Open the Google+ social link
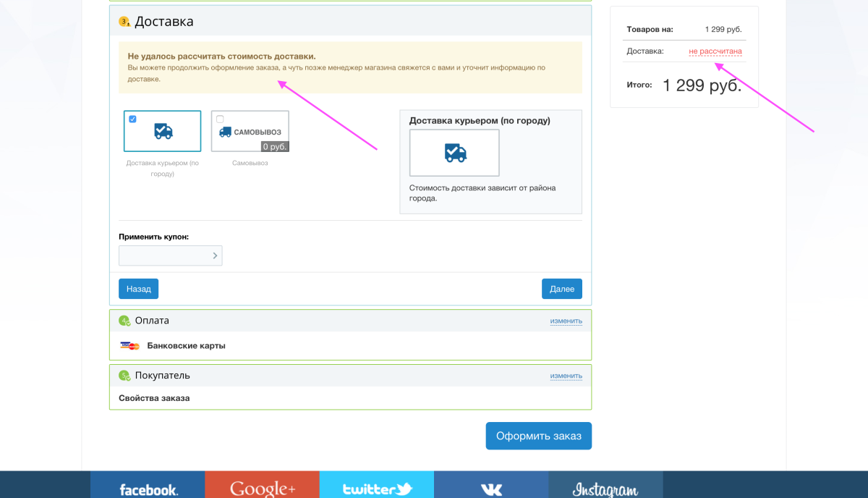 click(x=262, y=488)
